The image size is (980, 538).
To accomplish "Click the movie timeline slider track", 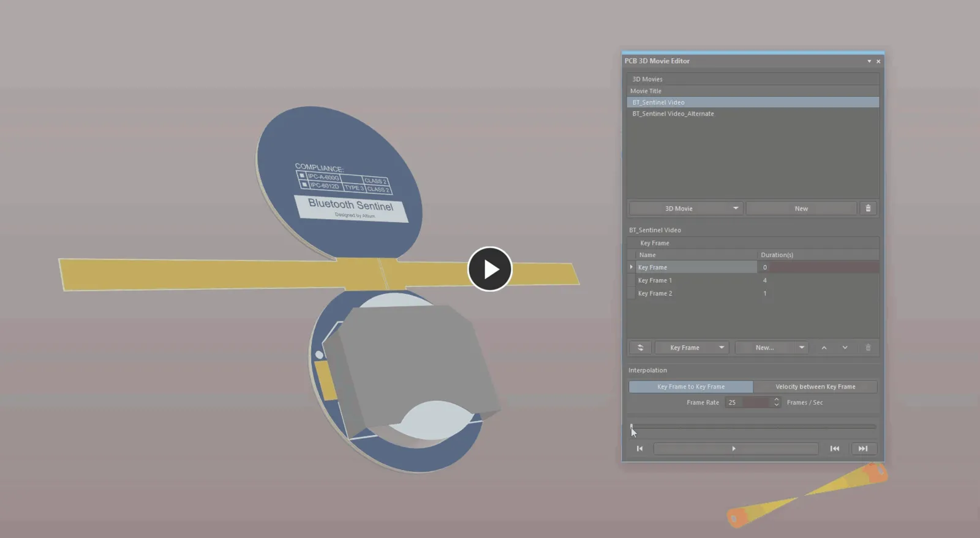I will (x=754, y=427).
